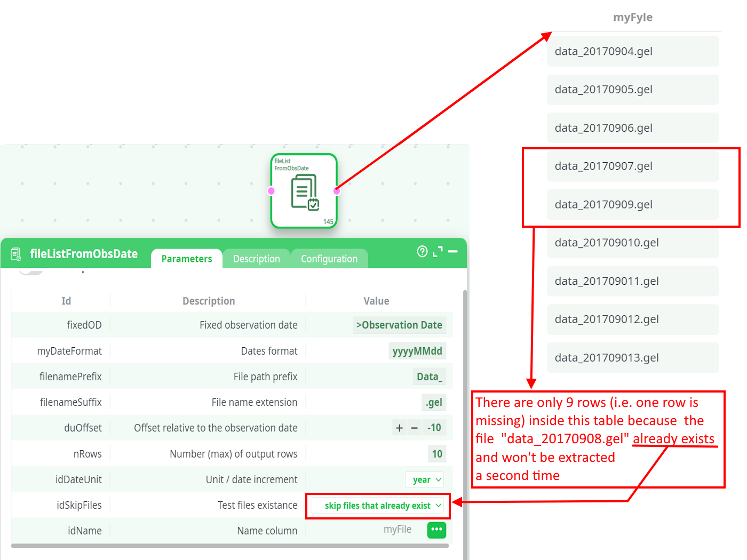Open 'skip files that already exist' dropdown

pyautogui.click(x=382, y=506)
